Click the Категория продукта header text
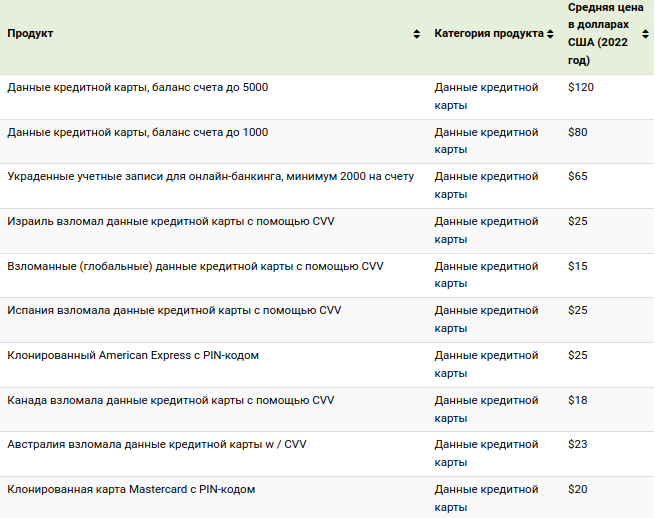Screen dimensions: 655x518 [x=489, y=33]
